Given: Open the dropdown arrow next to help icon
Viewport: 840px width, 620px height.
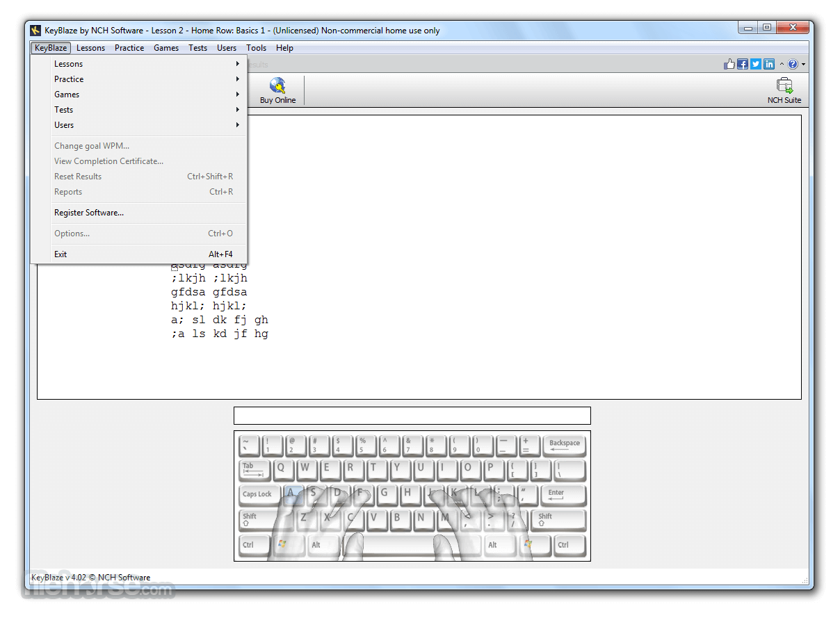Looking at the screenshot, I should (x=803, y=65).
